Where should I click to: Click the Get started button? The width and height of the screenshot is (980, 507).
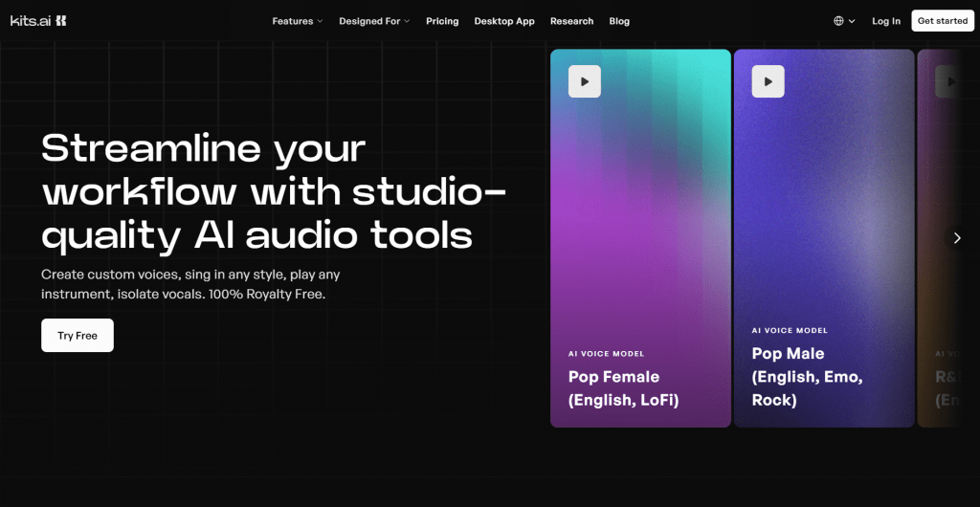pyautogui.click(x=943, y=21)
